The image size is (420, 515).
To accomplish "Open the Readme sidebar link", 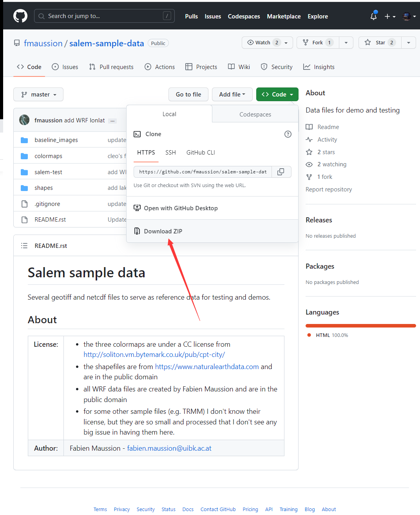I will point(322,127).
